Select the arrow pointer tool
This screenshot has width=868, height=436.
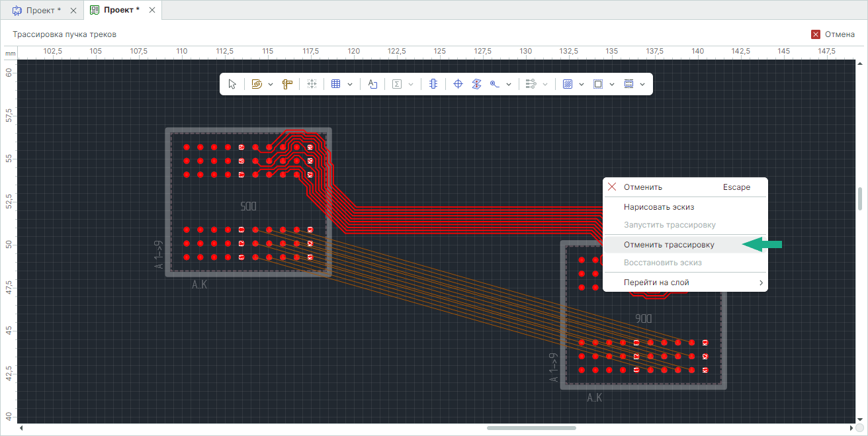click(232, 84)
